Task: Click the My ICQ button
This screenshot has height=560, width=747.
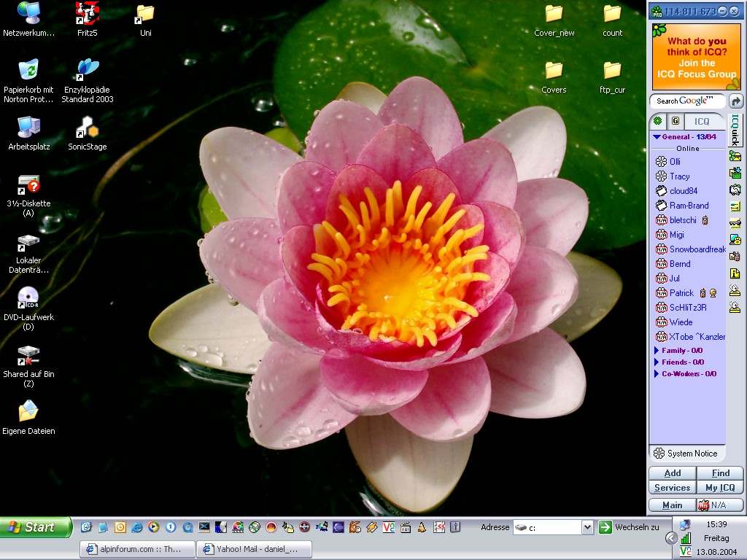Action: click(720, 488)
